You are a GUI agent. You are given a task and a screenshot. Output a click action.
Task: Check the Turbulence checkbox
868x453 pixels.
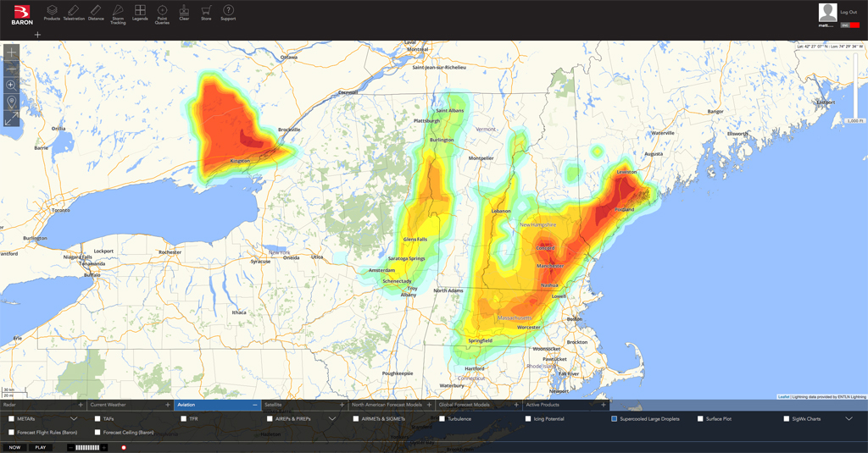442,418
